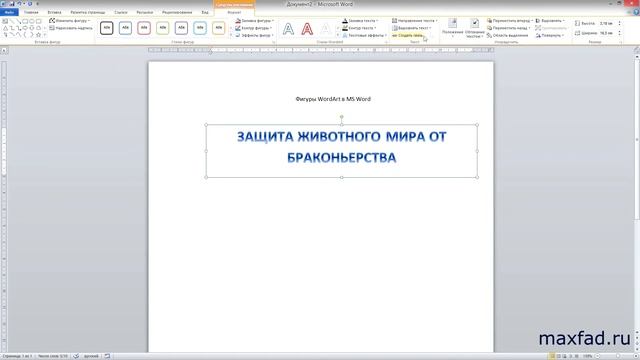
Task: Apply the black outline shape style
Action: click(107, 28)
